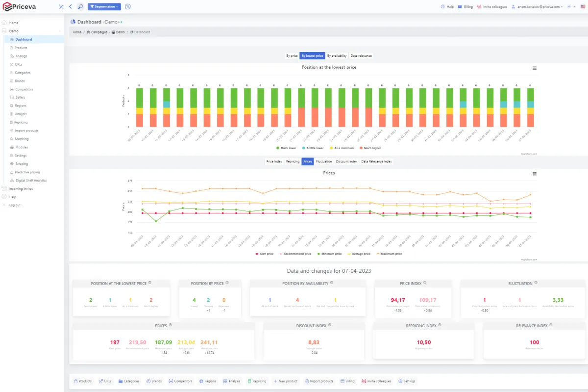
Task: Open the theme brightness selector
Action: pyautogui.click(x=570, y=7)
